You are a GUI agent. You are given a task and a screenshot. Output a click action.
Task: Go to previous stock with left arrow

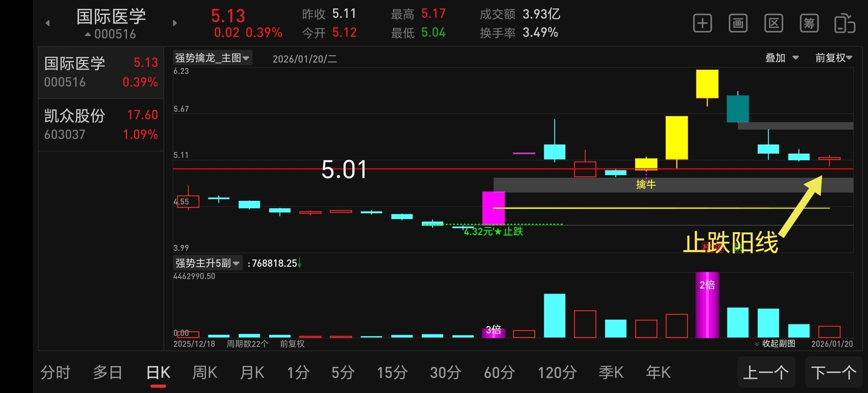click(x=48, y=23)
